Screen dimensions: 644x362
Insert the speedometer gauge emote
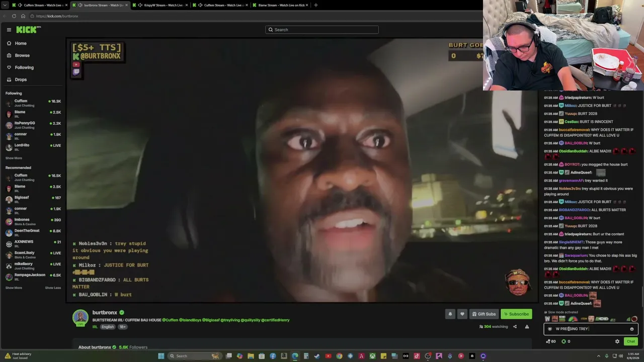(x=573, y=319)
